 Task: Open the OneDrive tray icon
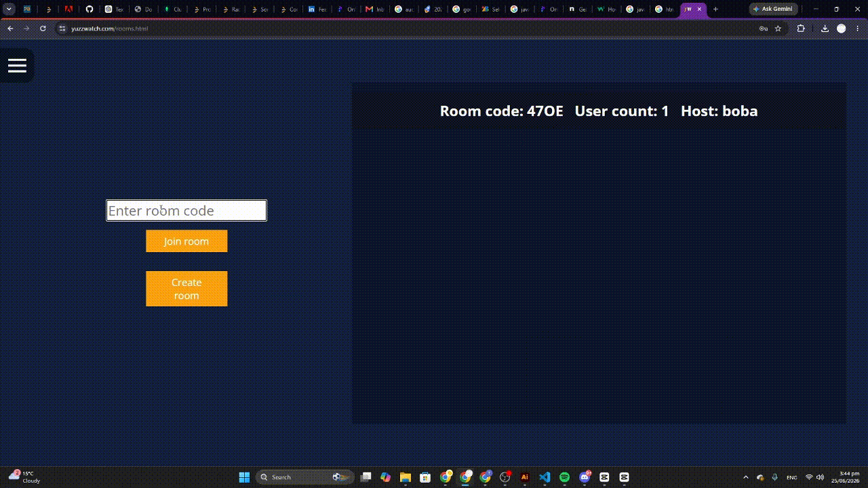pyautogui.click(x=760, y=477)
